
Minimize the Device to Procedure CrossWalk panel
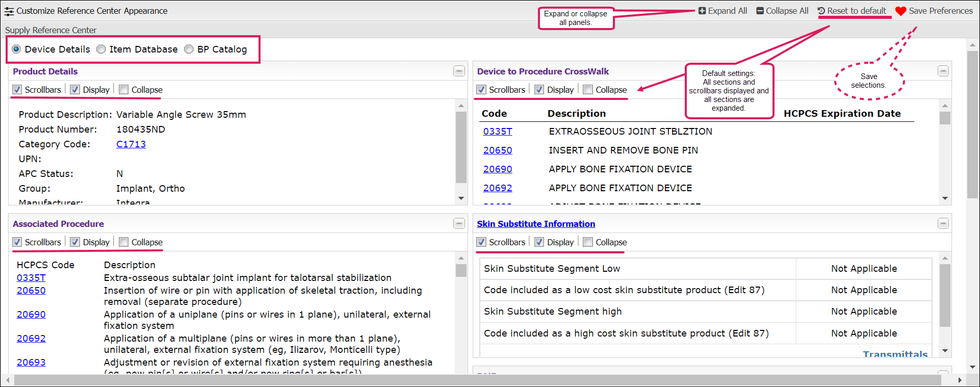click(x=943, y=71)
